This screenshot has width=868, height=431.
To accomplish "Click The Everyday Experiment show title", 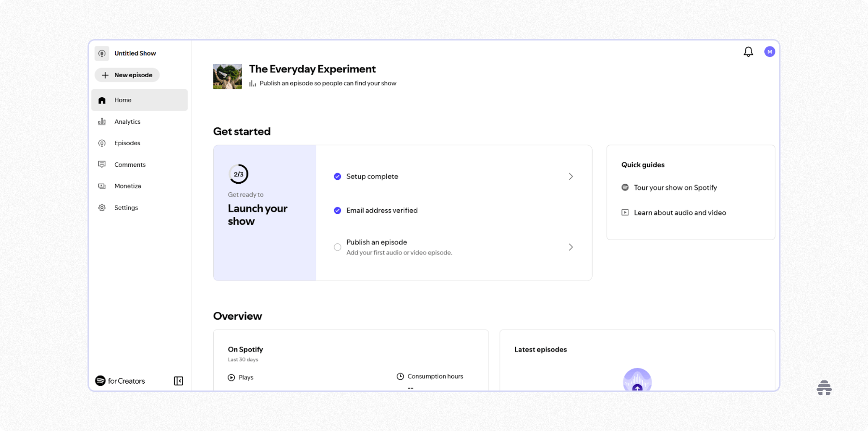I will [312, 69].
